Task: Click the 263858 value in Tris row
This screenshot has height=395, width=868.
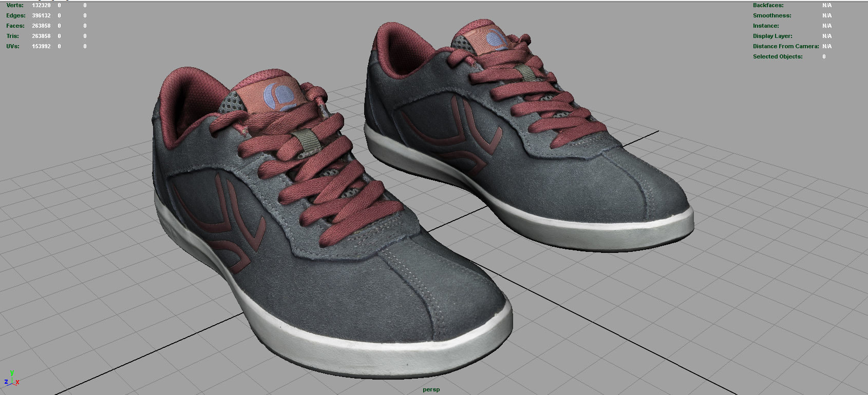Action: click(41, 36)
